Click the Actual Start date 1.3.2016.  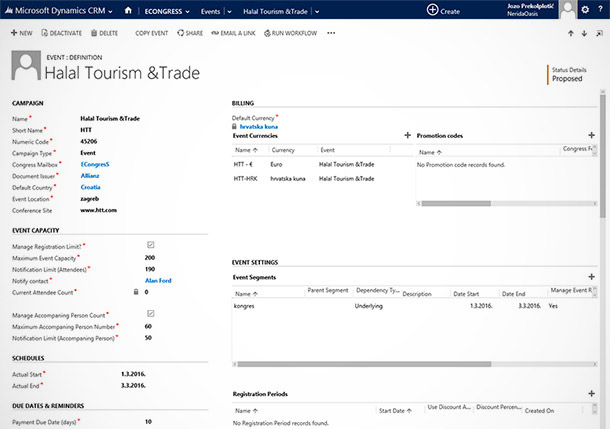point(133,374)
